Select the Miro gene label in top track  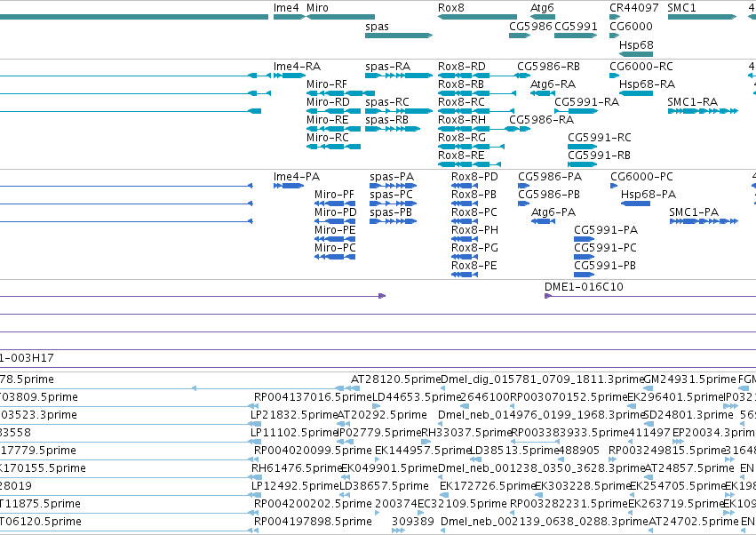(x=317, y=8)
